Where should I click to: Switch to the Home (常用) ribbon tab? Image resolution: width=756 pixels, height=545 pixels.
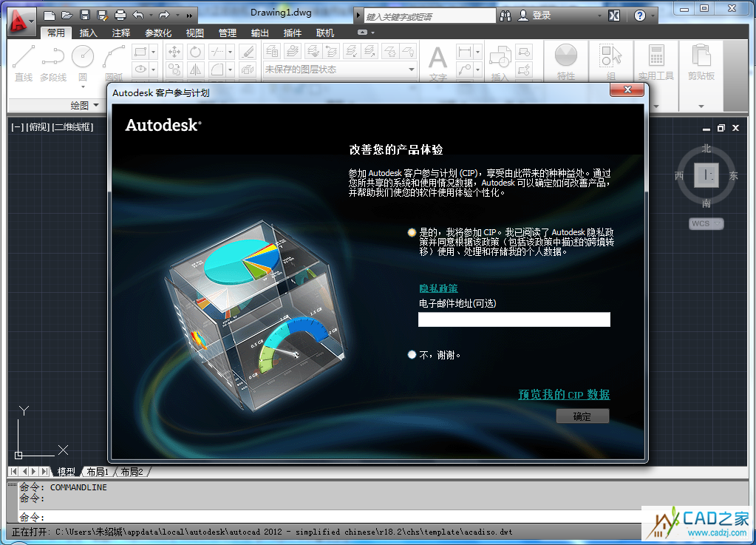56,33
